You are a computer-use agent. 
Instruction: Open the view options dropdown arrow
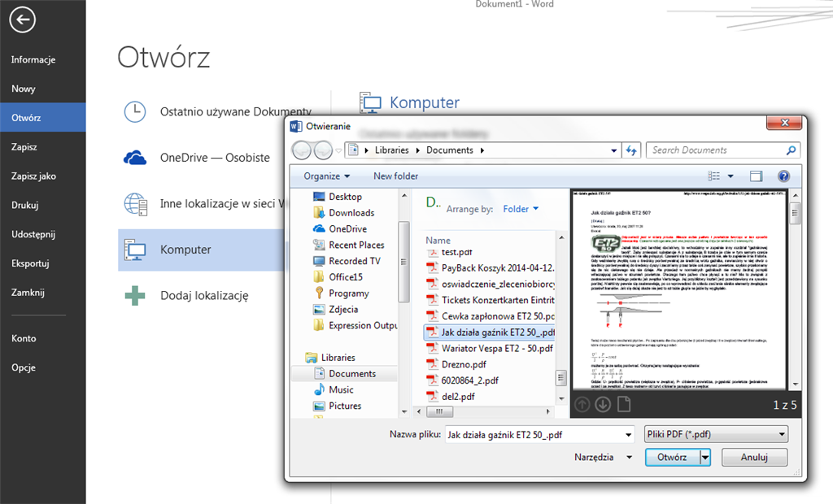(x=731, y=176)
